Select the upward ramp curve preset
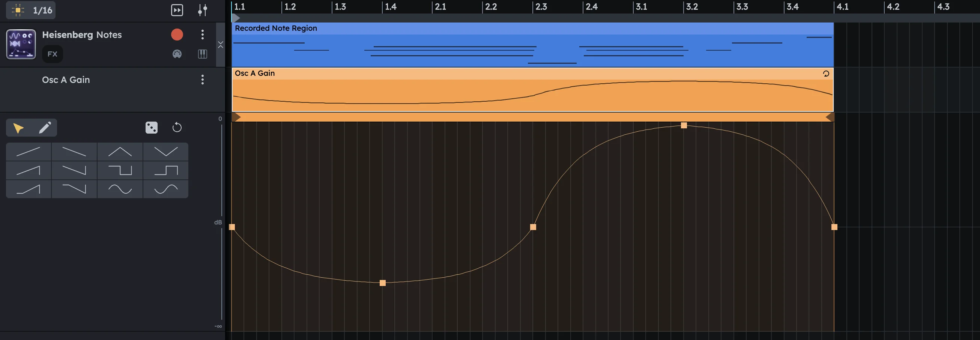Screen dimensions: 980x340 pos(29,151)
